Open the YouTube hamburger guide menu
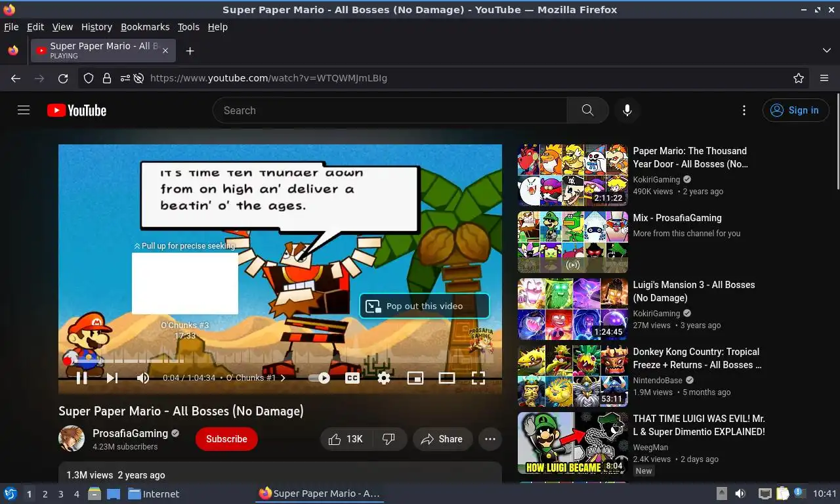The width and height of the screenshot is (840, 504). coord(24,110)
